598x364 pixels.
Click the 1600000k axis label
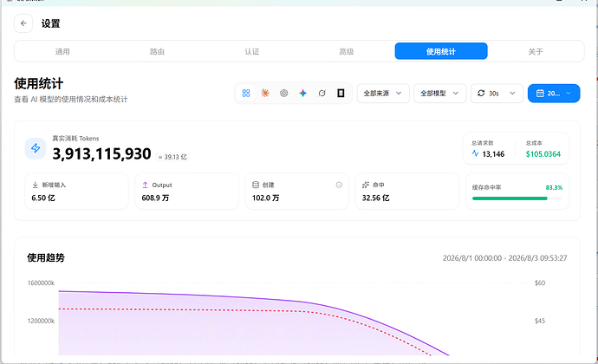coord(41,283)
